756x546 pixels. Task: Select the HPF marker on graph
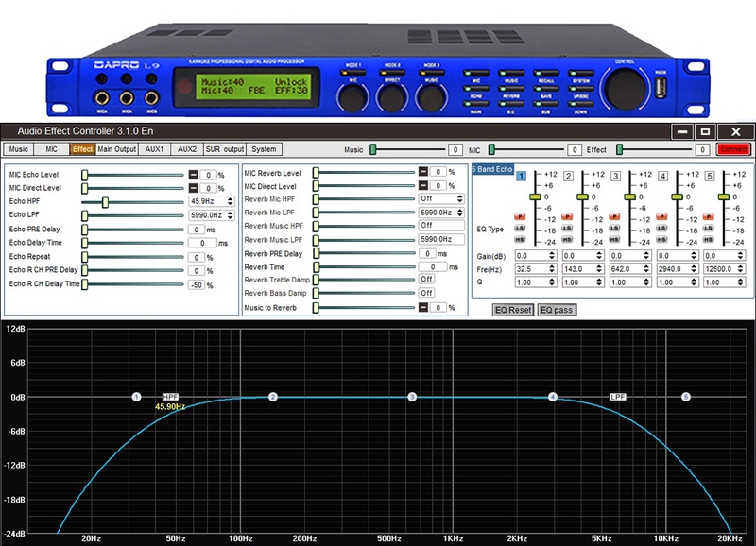pos(170,397)
